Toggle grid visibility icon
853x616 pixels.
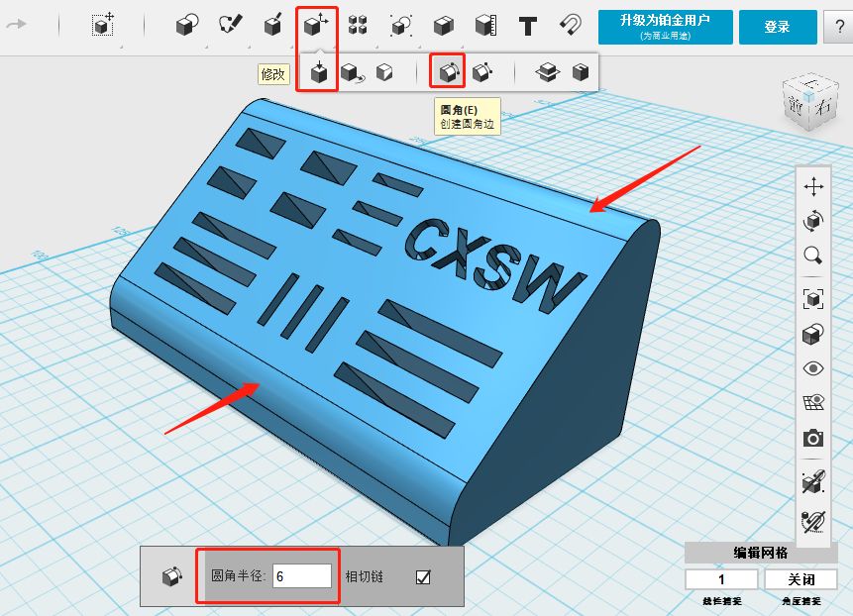click(x=813, y=403)
